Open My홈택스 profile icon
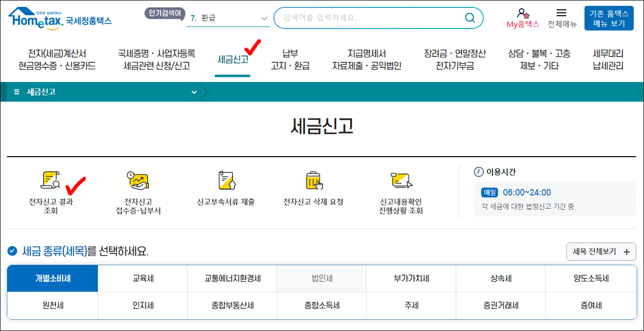The image size is (644, 331). [x=522, y=12]
